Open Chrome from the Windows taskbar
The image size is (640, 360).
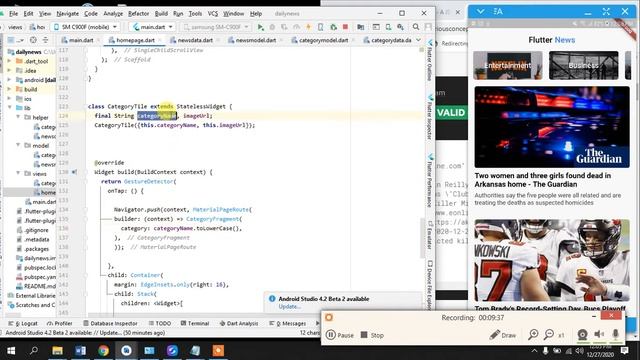point(103,350)
